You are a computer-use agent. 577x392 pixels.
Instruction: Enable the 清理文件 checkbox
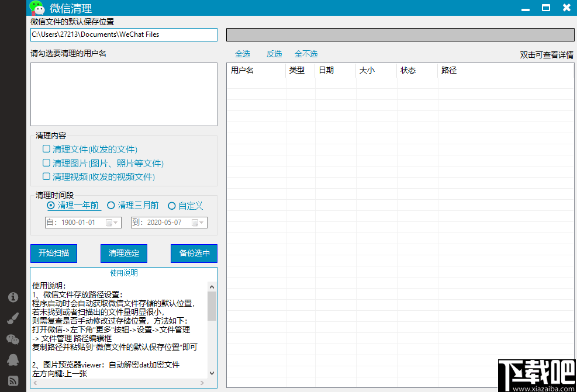(x=46, y=149)
